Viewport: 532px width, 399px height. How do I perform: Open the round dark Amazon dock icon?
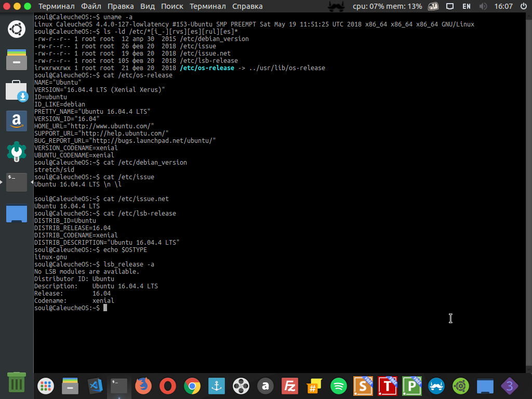coord(265,386)
